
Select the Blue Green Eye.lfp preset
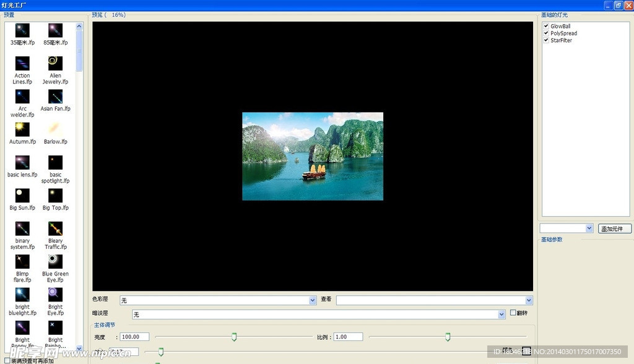click(55, 261)
